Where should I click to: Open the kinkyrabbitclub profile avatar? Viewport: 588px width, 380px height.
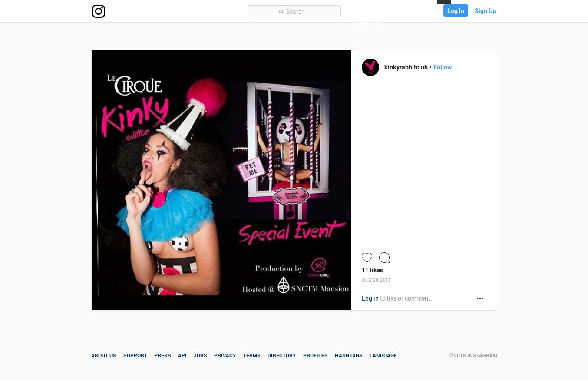pos(370,67)
